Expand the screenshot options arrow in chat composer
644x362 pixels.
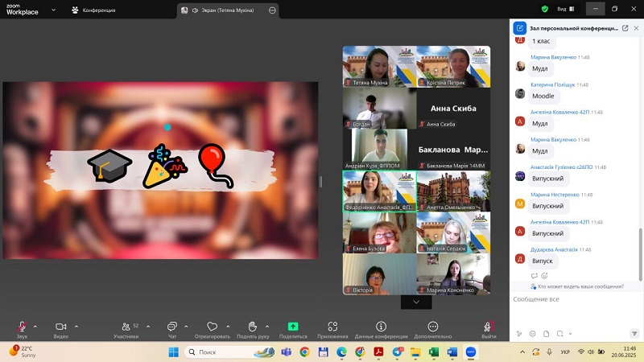[x=570, y=334]
